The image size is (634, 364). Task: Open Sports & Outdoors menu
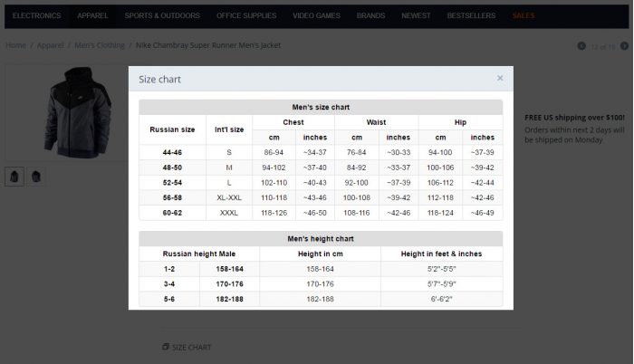[162, 15]
